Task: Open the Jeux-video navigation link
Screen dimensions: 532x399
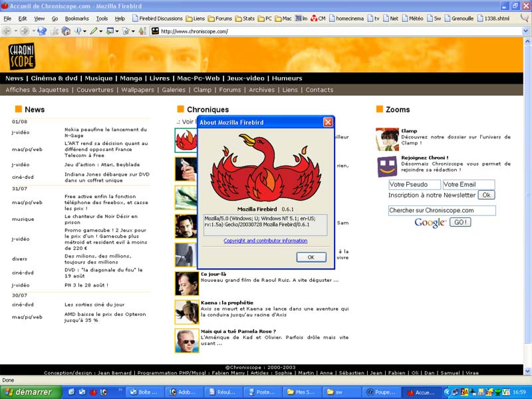Action: click(x=245, y=78)
